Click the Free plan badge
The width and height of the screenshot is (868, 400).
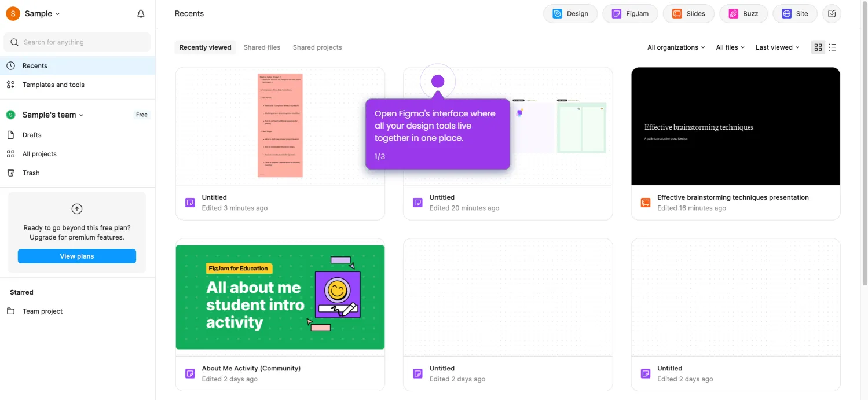pos(142,115)
